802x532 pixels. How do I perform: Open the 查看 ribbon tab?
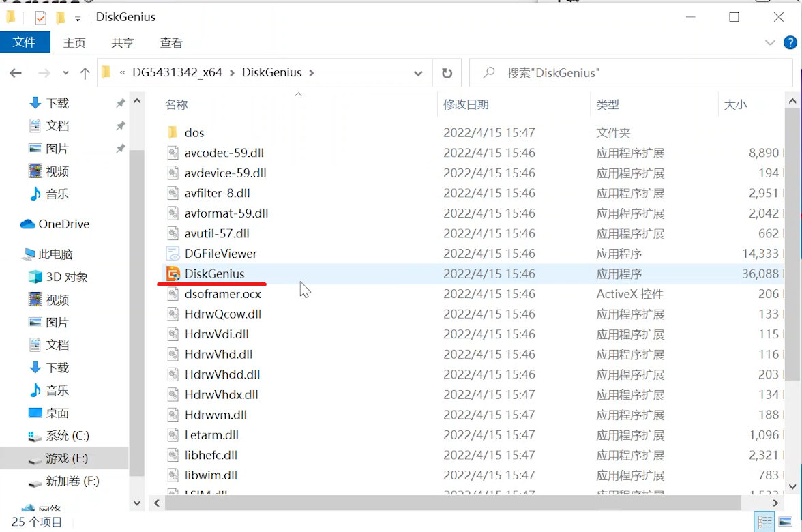pos(170,42)
